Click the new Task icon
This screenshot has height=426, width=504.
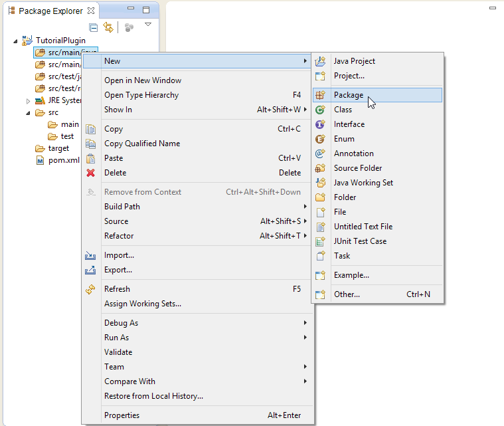click(321, 256)
